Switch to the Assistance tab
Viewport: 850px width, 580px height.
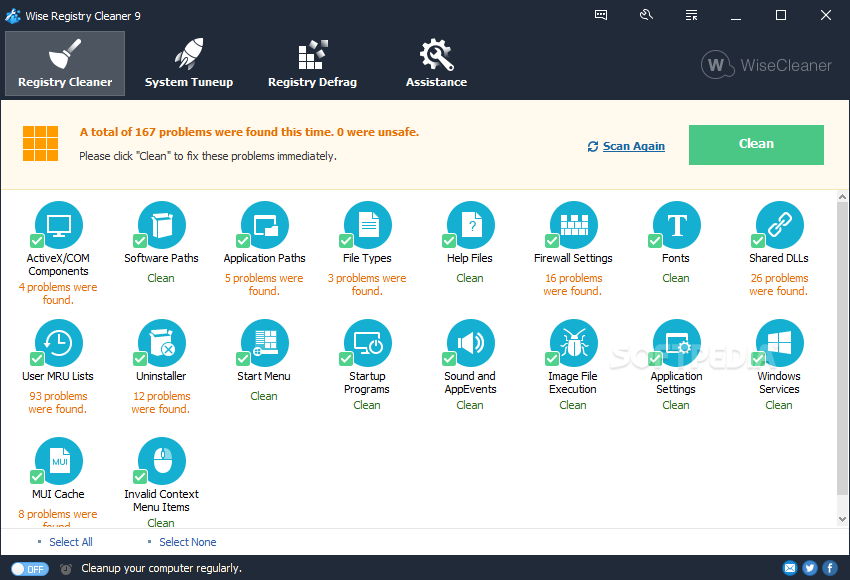click(x=436, y=63)
